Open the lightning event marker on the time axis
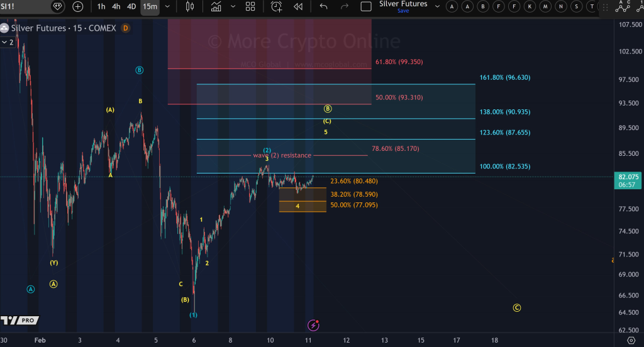644x347 pixels. pos(313,325)
